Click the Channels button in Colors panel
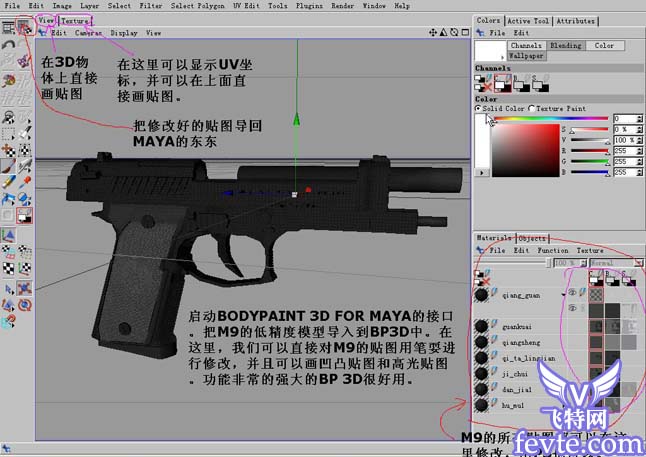Image resolution: width=646 pixels, height=457 pixels. [526, 45]
